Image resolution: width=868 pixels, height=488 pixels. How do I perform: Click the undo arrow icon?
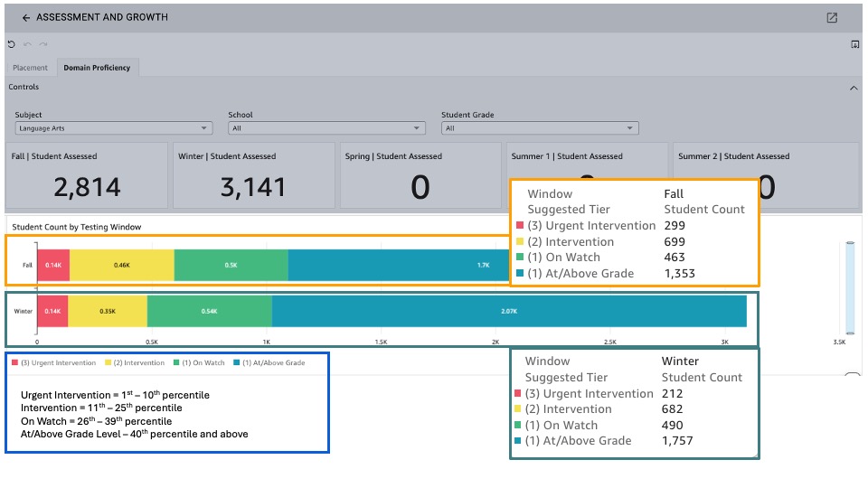pyautogui.click(x=27, y=44)
